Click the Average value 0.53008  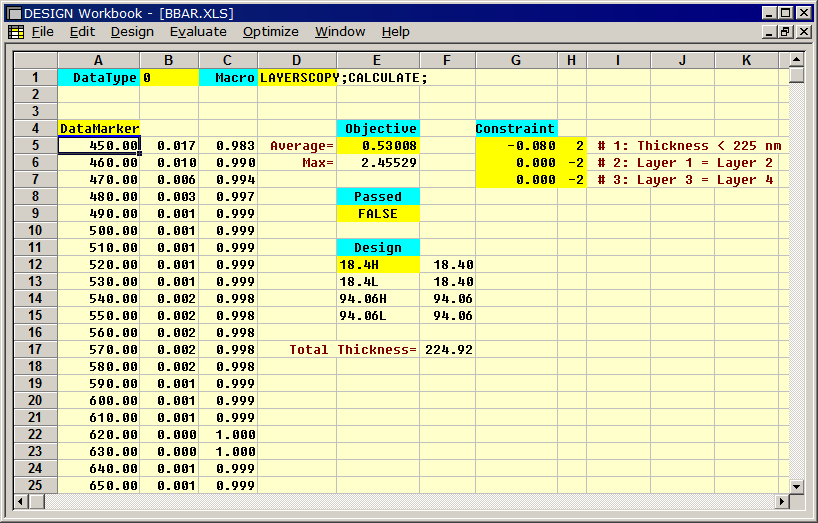tap(378, 145)
